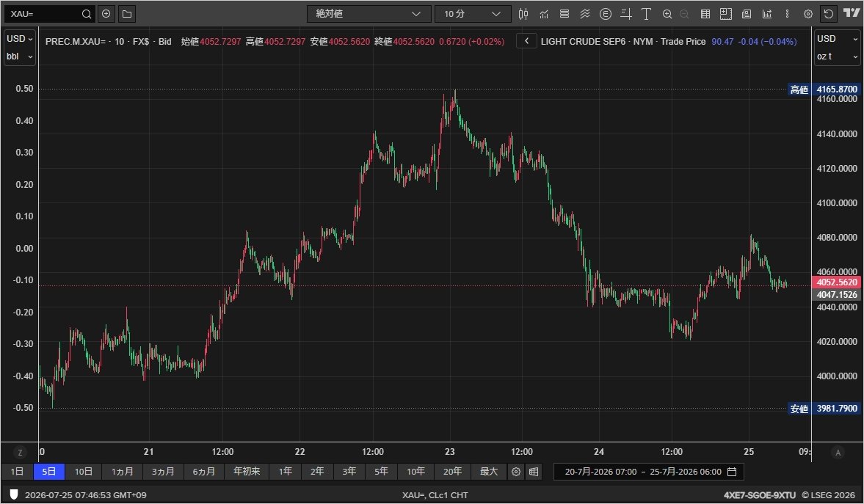Open the 10分 interval dropdown

click(x=473, y=14)
